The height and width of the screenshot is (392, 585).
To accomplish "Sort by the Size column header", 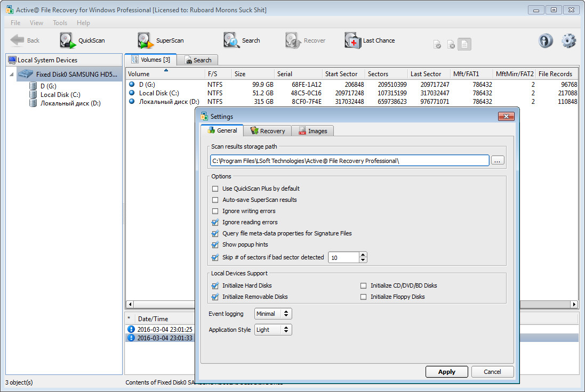I will (253, 74).
